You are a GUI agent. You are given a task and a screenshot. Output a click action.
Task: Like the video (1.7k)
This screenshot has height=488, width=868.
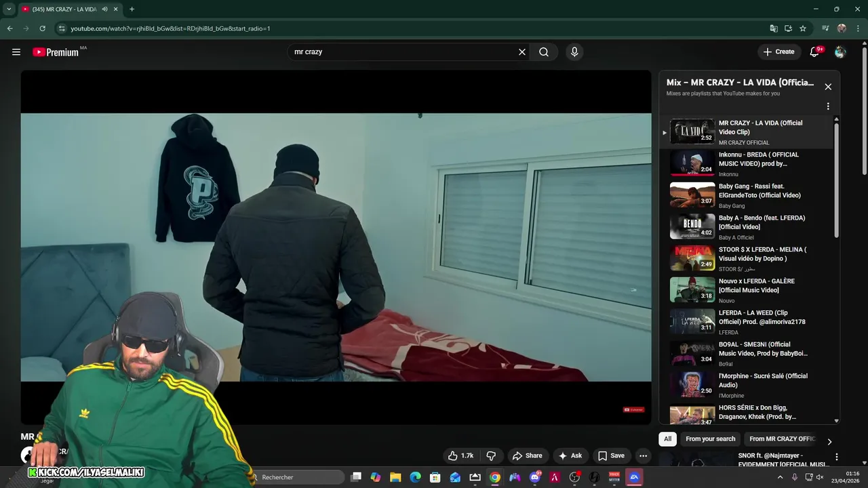(x=460, y=456)
